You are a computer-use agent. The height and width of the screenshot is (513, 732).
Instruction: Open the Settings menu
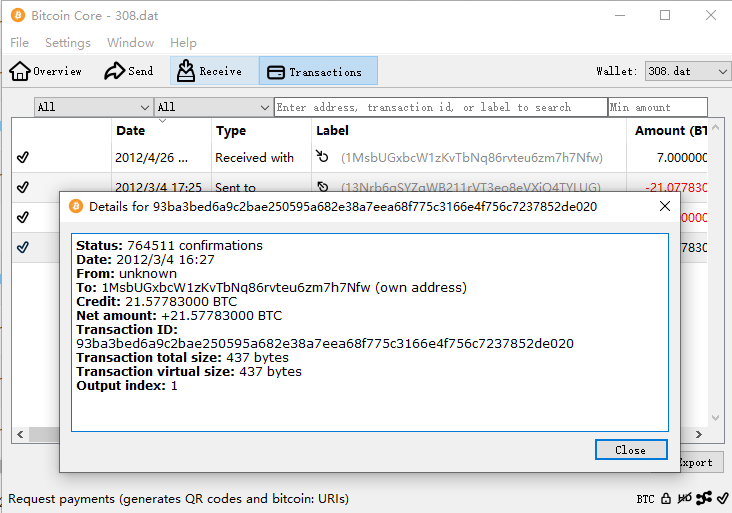point(68,43)
